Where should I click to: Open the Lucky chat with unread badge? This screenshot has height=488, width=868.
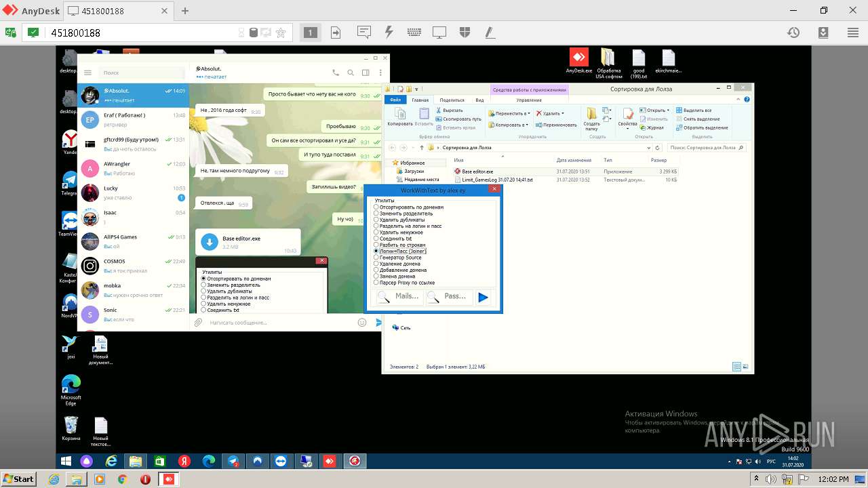(x=133, y=193)
